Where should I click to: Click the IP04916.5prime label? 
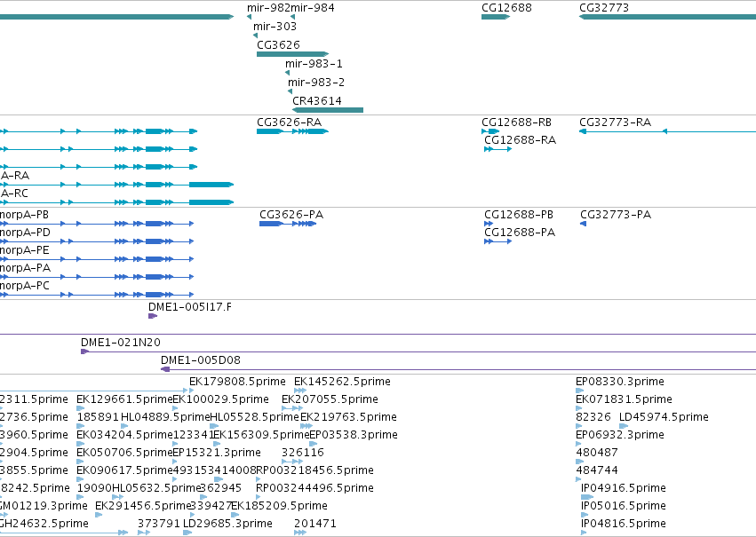(624, 489)
